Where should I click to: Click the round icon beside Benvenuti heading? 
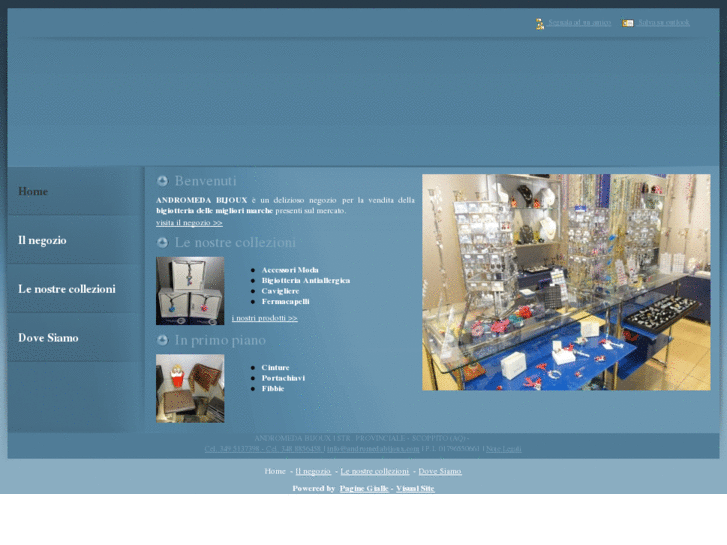(162, 181)
